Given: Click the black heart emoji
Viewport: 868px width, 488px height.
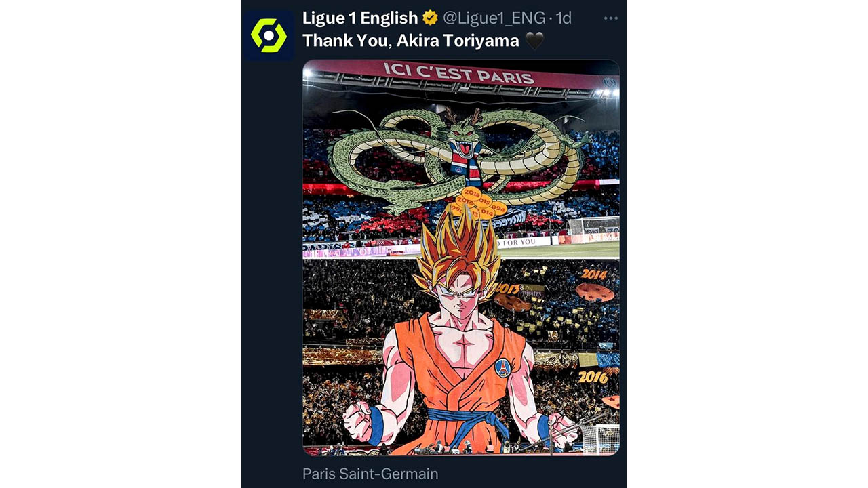Looking at the screenshot, I should click(534, 41).
